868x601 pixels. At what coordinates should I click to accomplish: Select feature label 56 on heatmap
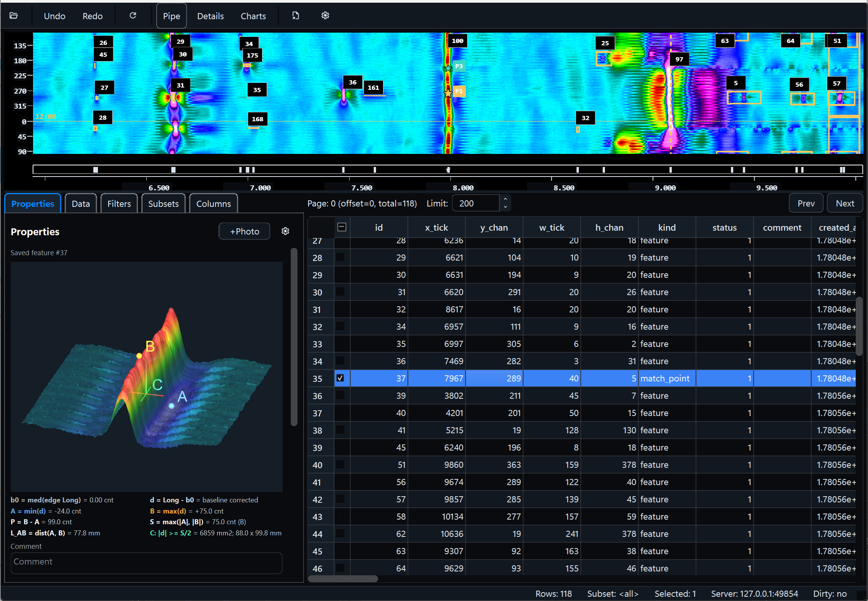pyautogui.click(x=799, y=84)
